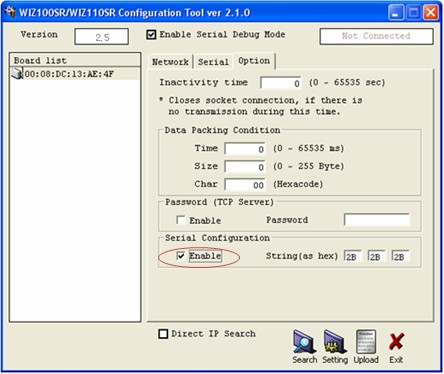
Task: Select board icon for 00:08:DC:13:AE:4F
Action: click(17, 73)
